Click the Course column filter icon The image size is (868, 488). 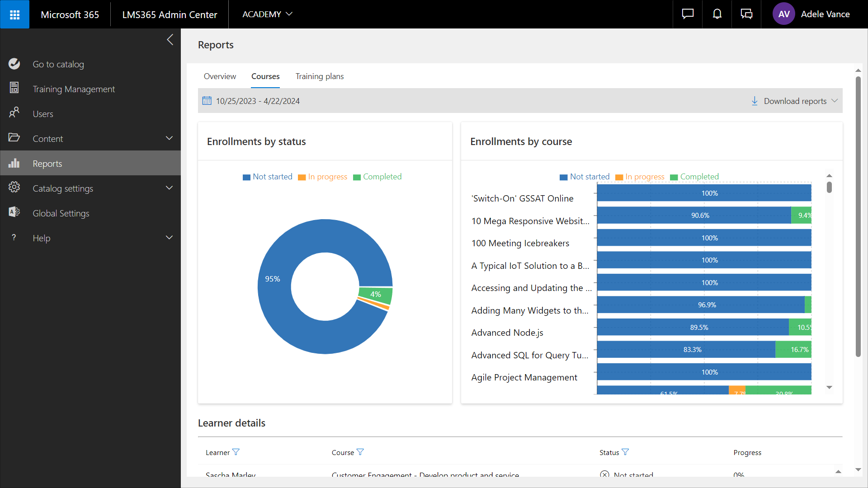360,452
